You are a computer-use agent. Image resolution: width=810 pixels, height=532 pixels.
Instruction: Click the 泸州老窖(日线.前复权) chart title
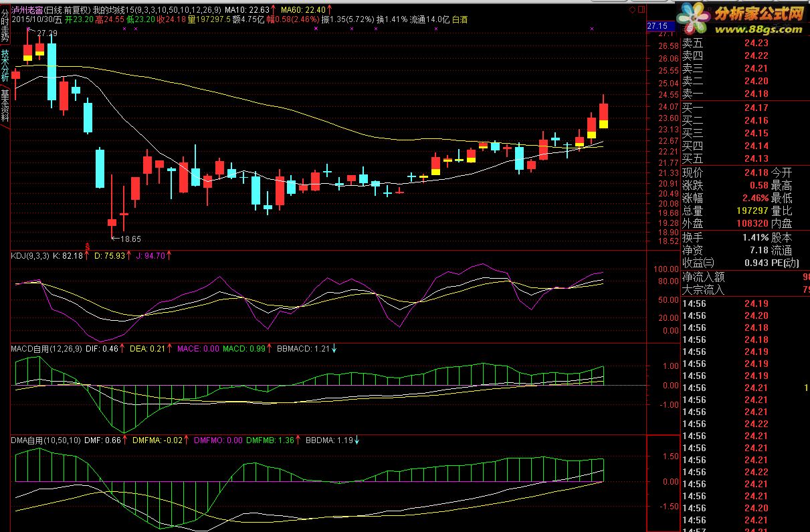pos(49,10)
